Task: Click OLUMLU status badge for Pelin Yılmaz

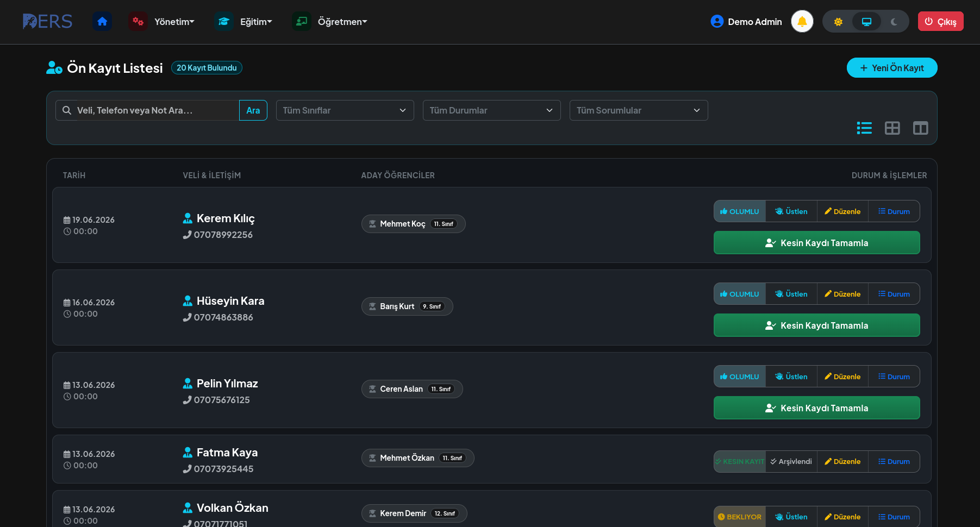Action: tap(740, 377)
